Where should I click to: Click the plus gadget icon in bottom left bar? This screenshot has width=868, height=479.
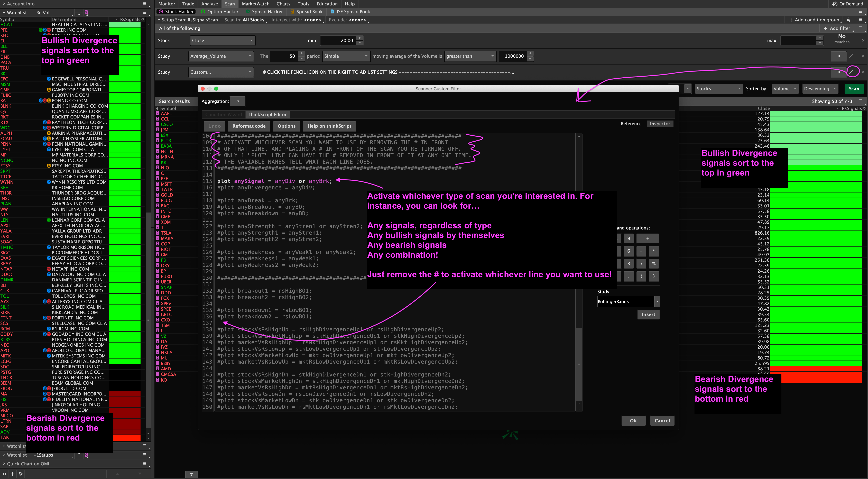click(12, 474)
